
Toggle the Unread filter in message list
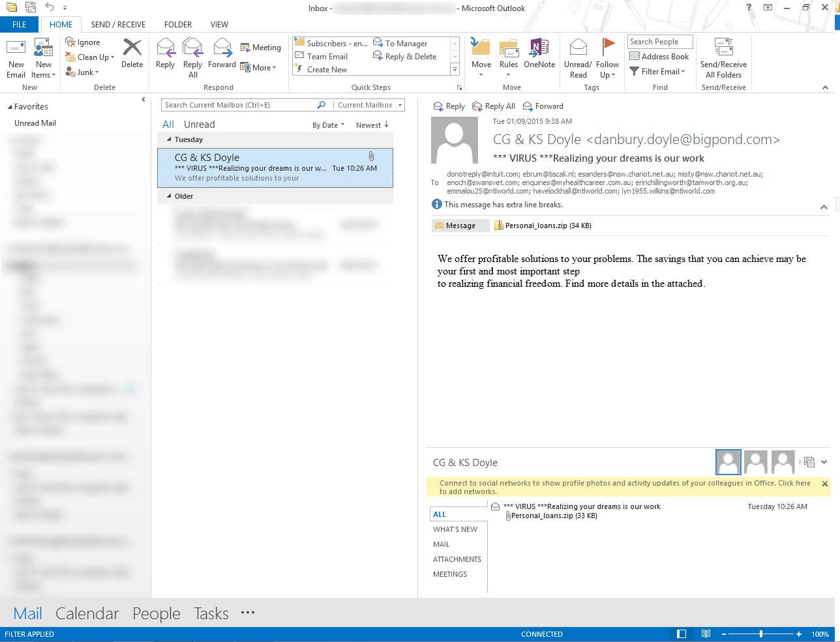pos(199,124)
